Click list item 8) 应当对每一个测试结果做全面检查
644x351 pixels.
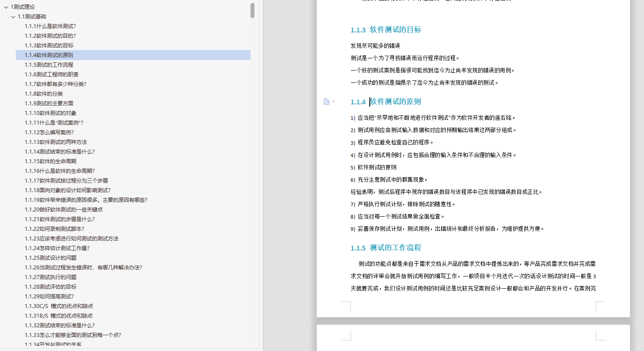(x=398, y=216)
